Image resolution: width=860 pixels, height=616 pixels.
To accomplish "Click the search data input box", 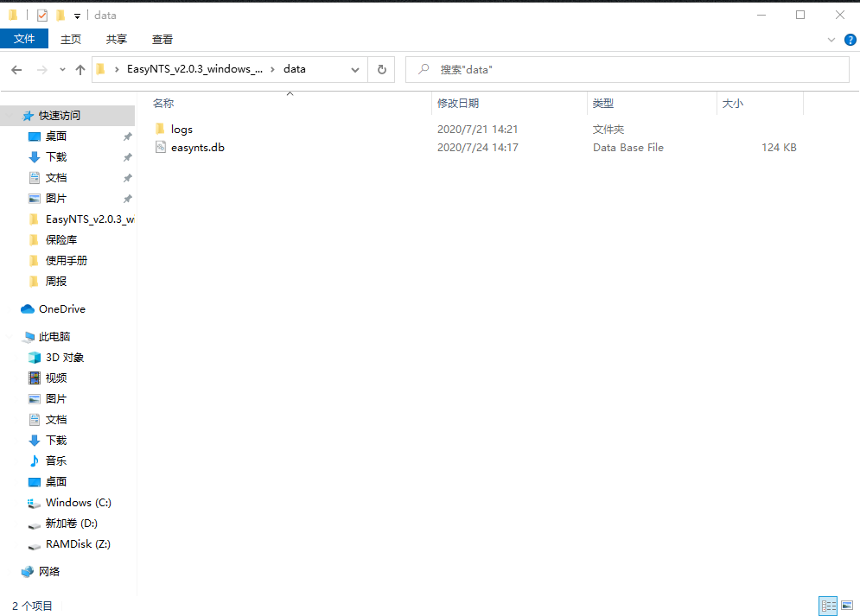I will pyautogui.click(x=627, y=70).
